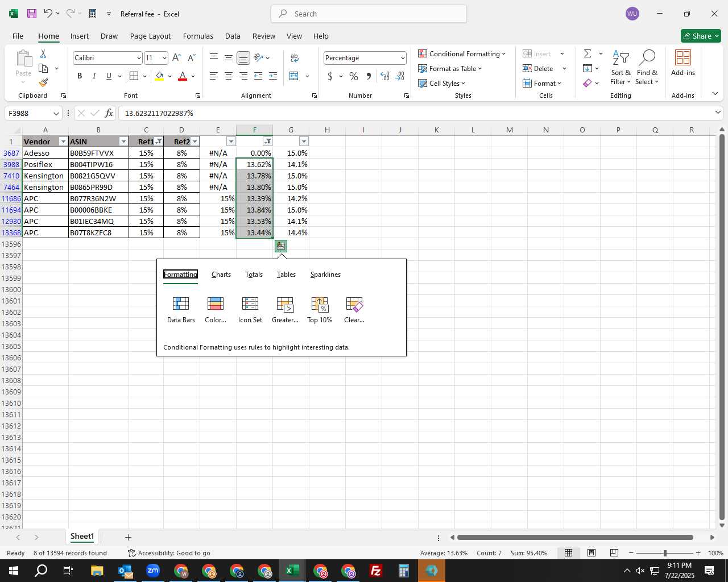Click the Percent Style icon
Image resolution: width=728 pixels, height=582 pixels.
[x=354, y=76]
